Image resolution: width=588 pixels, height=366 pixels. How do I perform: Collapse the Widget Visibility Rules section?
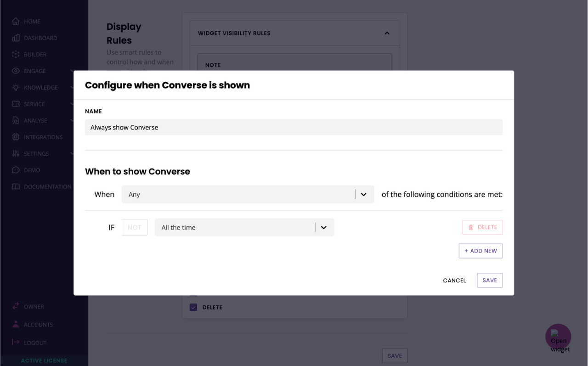pyautogui.click(x=387, y=33)
